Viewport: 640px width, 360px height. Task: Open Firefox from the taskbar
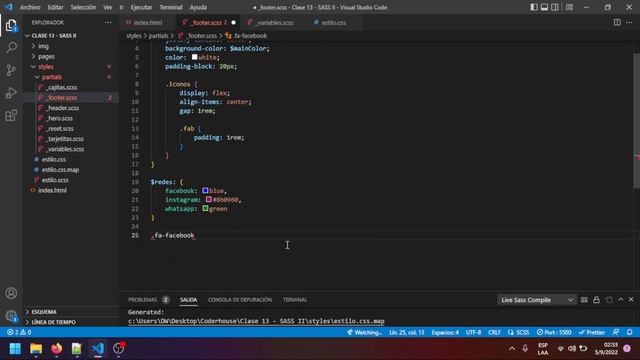[x=57, y=349]
